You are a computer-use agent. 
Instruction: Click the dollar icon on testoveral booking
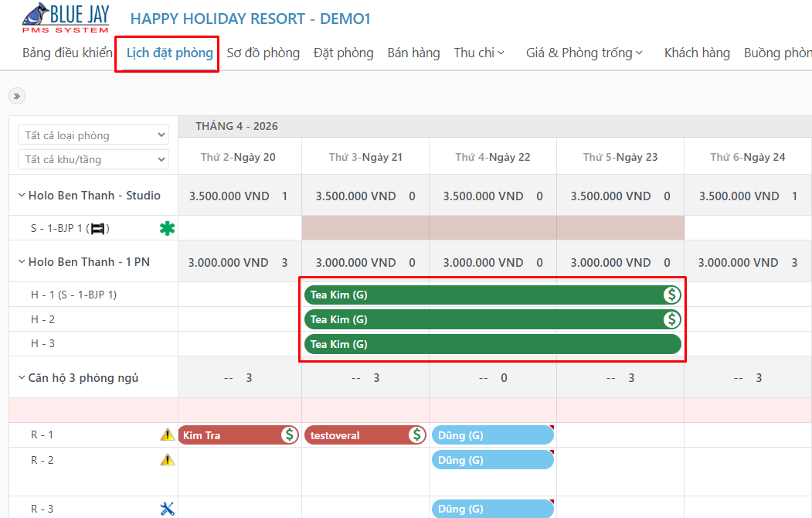pyautogui.click(x=417, y=435)
